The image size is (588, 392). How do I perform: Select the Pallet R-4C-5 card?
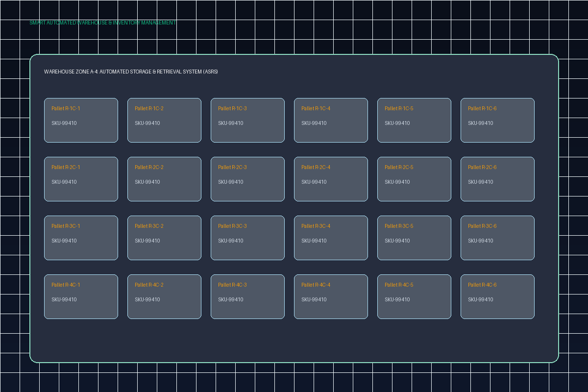coord(414,296)
